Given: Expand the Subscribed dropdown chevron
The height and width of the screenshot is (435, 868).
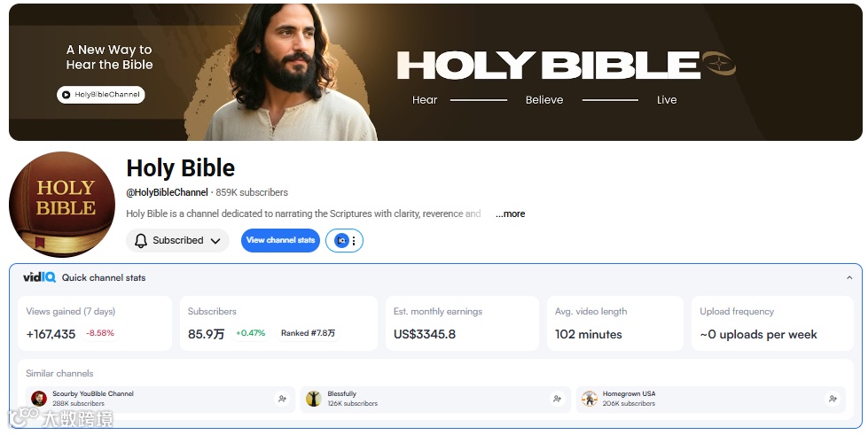Looking at the screenshot, I should coord(216,241).
